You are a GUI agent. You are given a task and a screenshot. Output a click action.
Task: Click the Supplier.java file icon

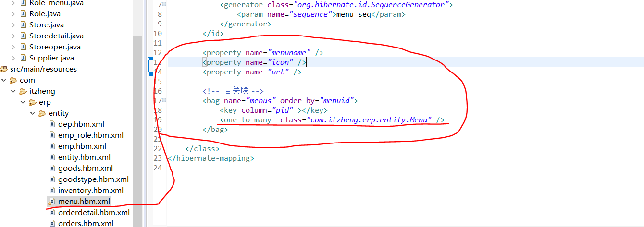pos(24,58)
